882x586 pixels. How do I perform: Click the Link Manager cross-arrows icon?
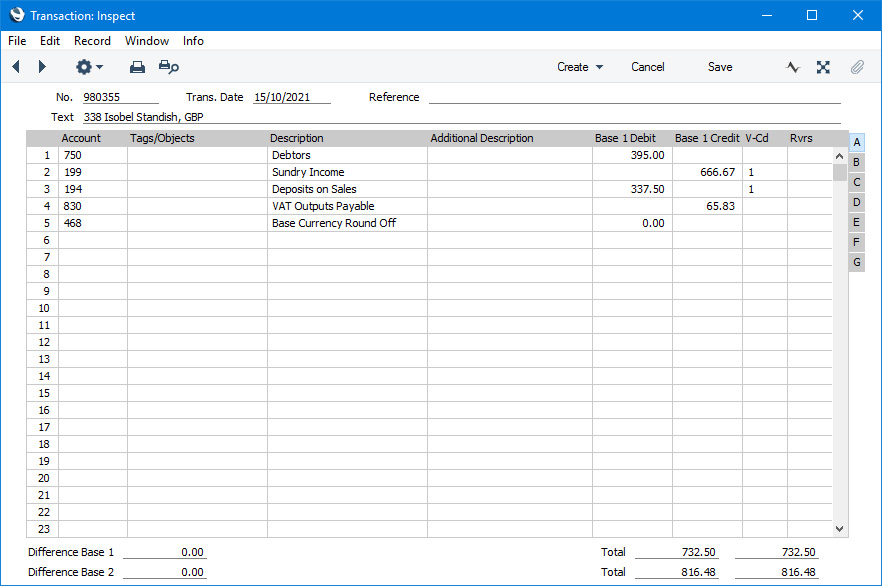(x=824, y=67)
